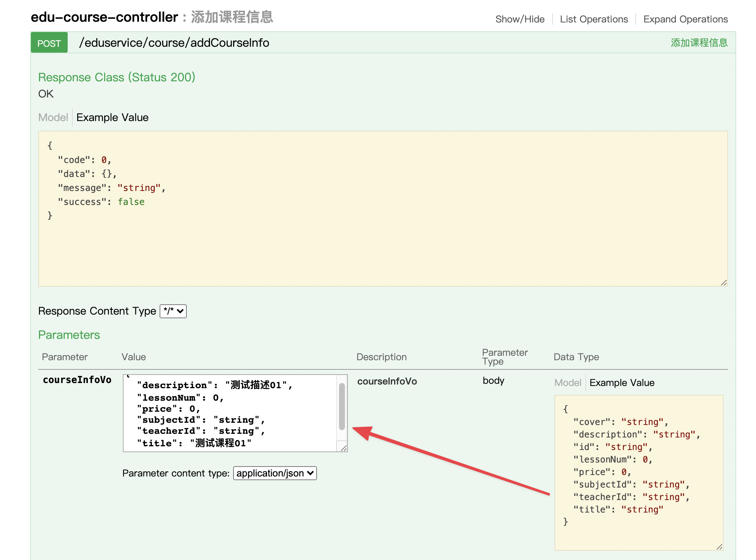Screen dimensions: 756x560
Task: Click the green POST method badge
Action: (49, 43)
